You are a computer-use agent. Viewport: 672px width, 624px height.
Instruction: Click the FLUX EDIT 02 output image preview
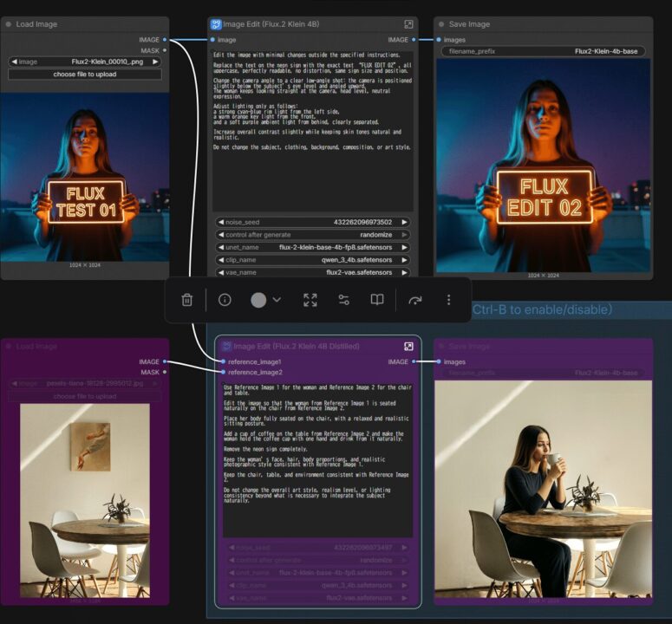(543, 166)
